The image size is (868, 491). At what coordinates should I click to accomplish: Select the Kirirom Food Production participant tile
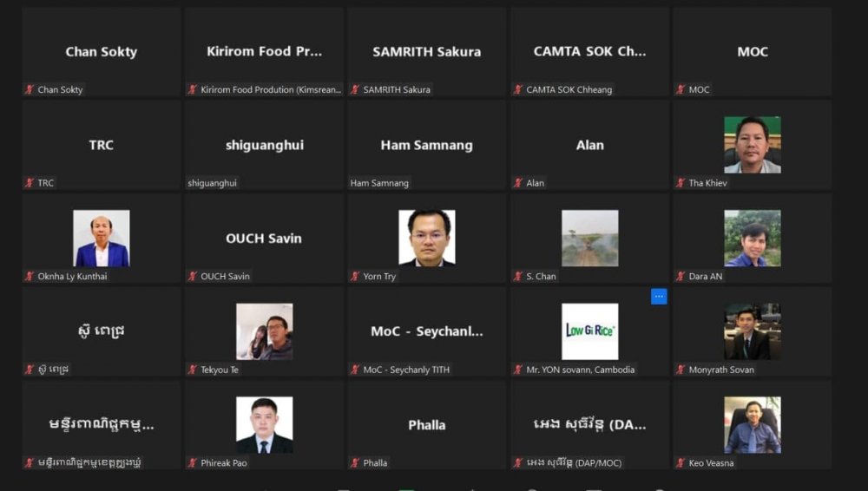click(264, 51)
